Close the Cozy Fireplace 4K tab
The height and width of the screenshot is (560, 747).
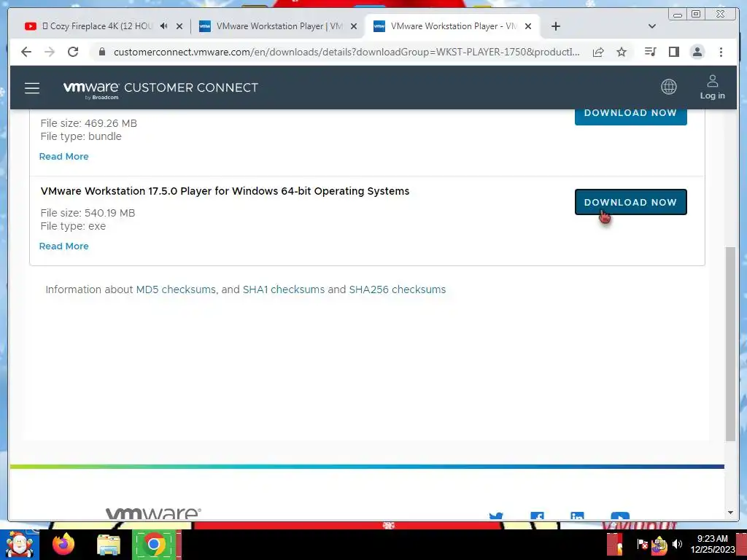tap(179, 27)
